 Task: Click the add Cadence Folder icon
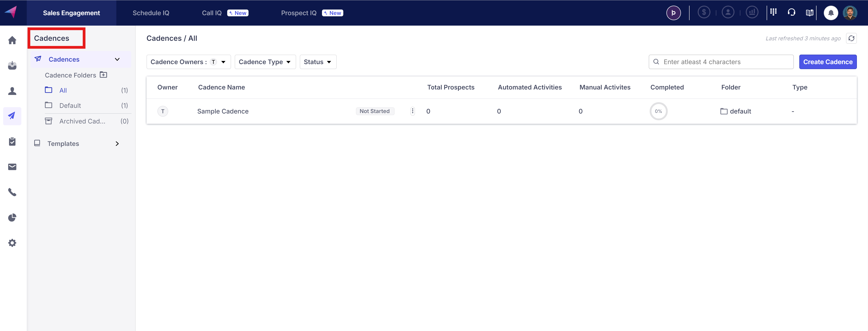tap(103, 75)
